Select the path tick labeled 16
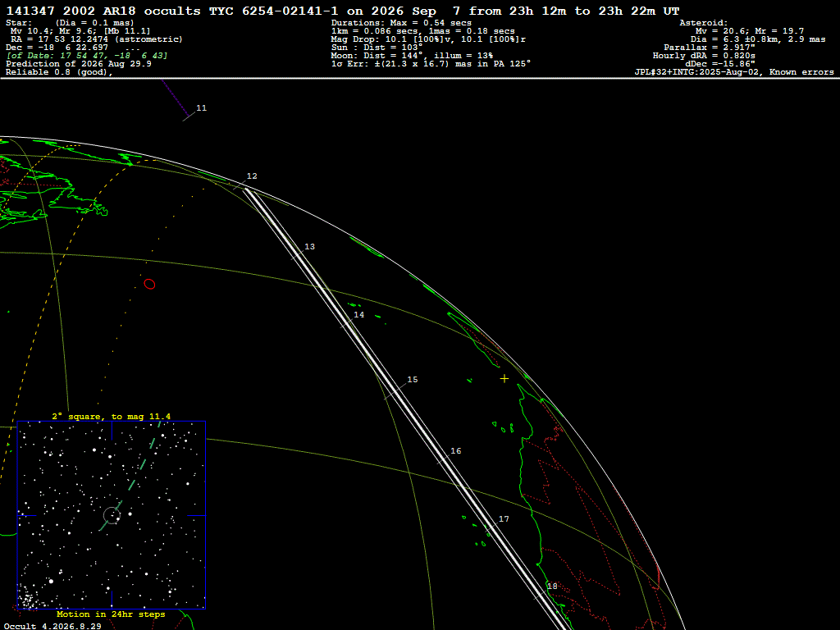840x630 pixels. tap(456, 450)
